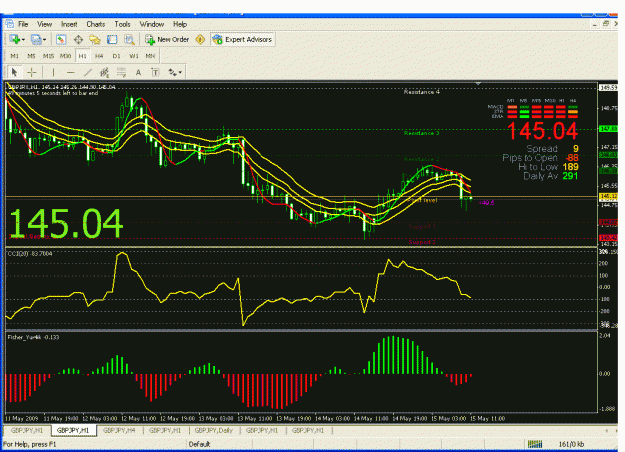Click the New Order button
The width and height of the screenshot is (625, 452).
pos(167,39)
